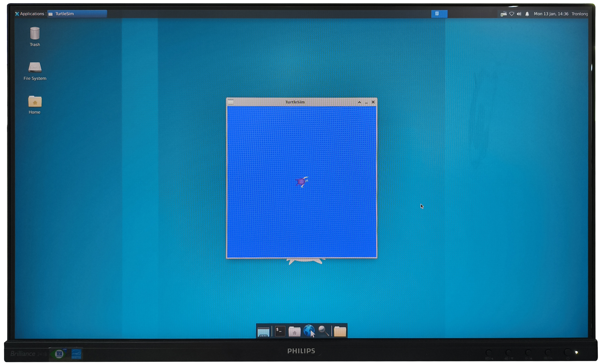
Task: Open the Trash desktop icon
Action: pos(35,36)
